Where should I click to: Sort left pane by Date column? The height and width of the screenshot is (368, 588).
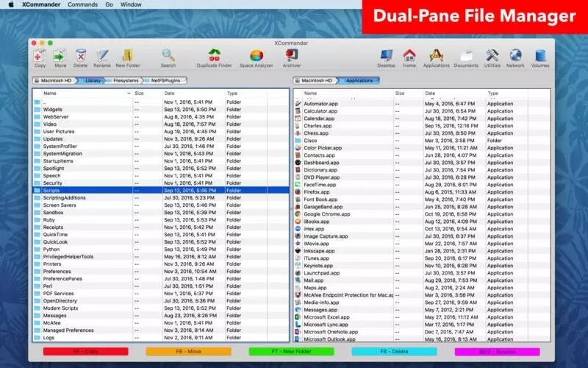(x=193, y=93)
